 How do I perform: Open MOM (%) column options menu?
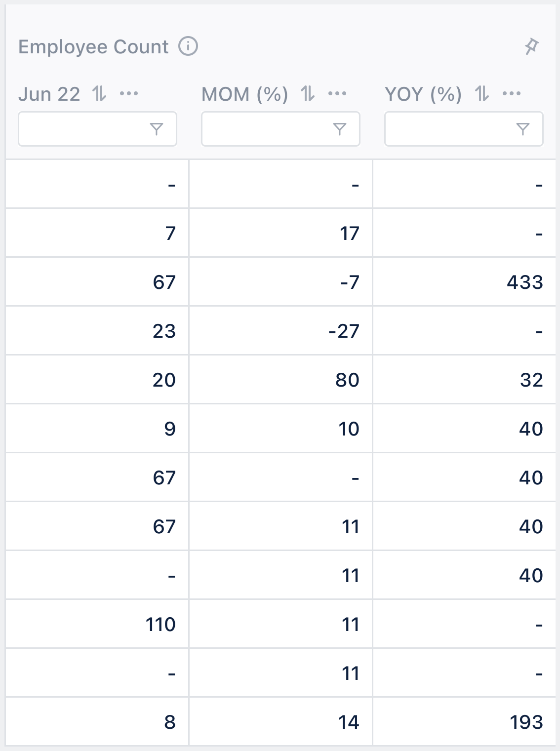point(338,94)
